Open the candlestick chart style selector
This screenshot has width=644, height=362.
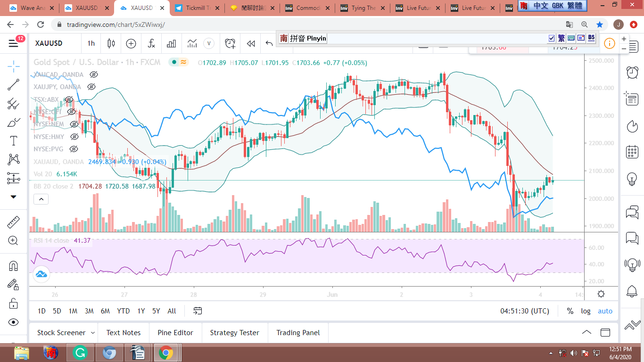coord(111,43)
